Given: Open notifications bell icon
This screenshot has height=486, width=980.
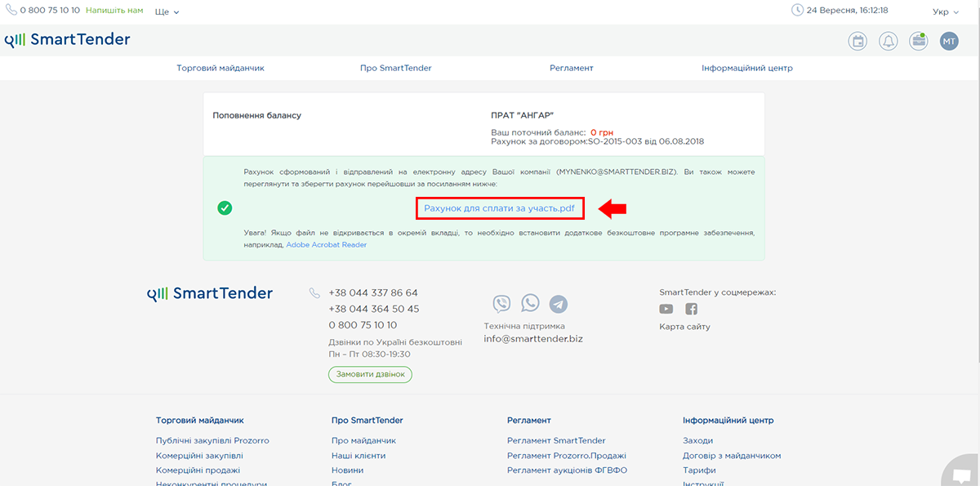Looking at the screenshot, I should tap(888, 41).
